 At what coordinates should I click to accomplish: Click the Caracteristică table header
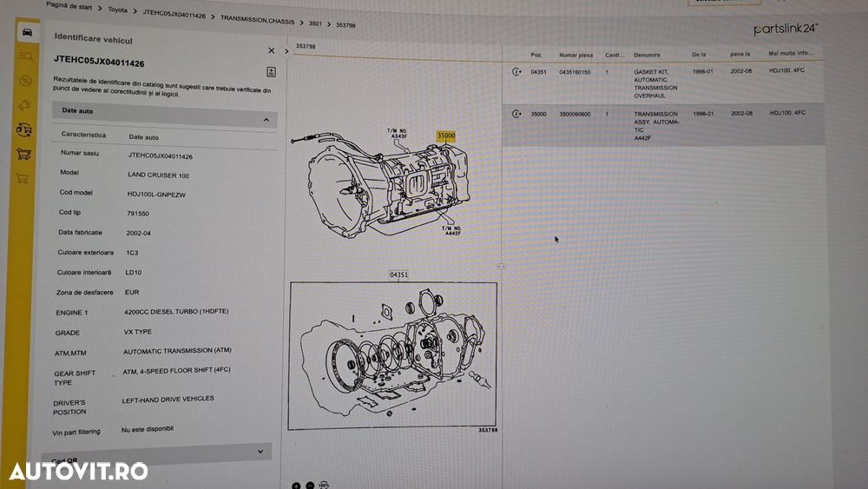pos(83,135)
